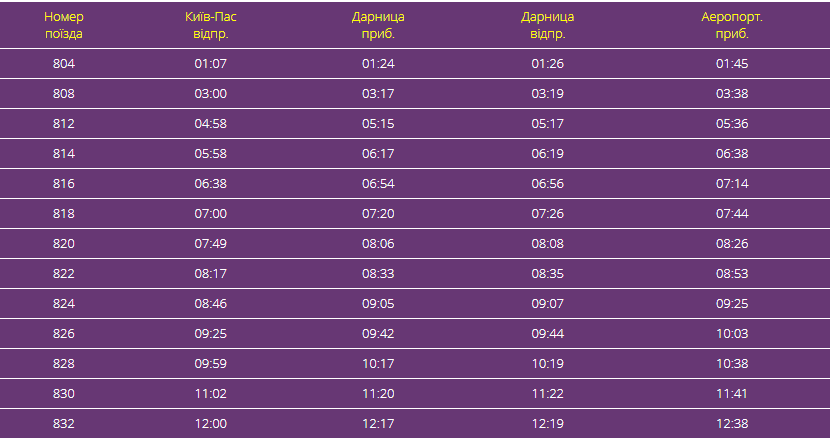Image resolution: width=830 pixels, height=438 pixels.
Task: Click the Дарница приб. column header
Action: [379, 25]
